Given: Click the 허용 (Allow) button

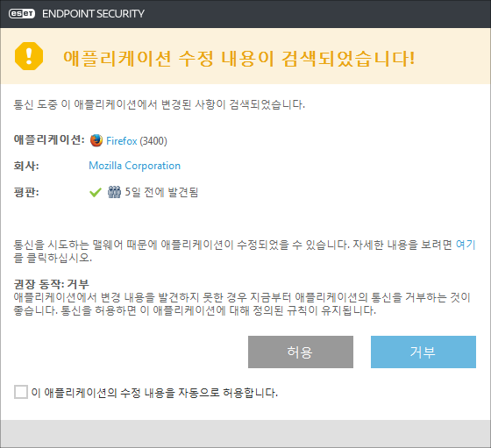Looking at the screenshot, I should pyautogui.click(x=301, y=352).
